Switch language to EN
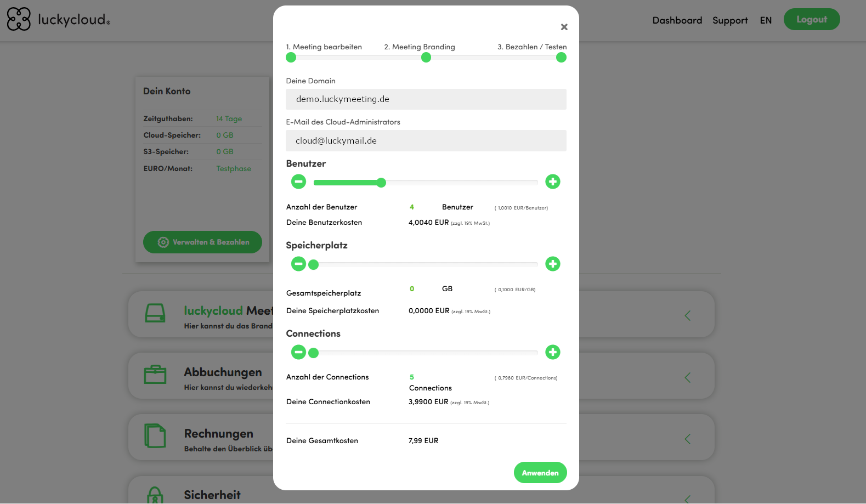 [766, 20]
